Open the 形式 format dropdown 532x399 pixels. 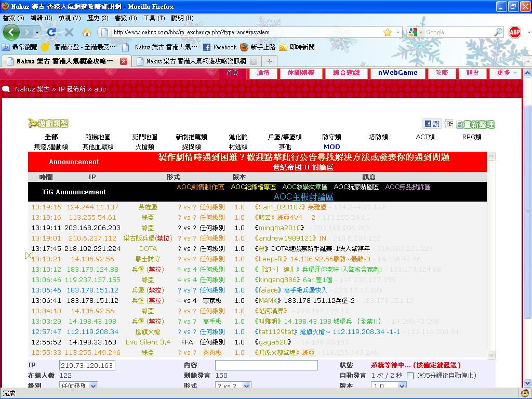233,386
